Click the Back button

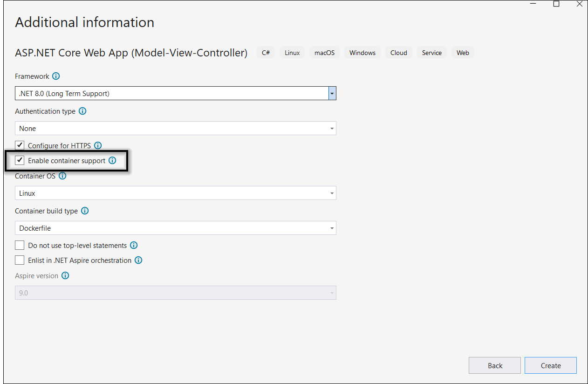pos(494,365)
